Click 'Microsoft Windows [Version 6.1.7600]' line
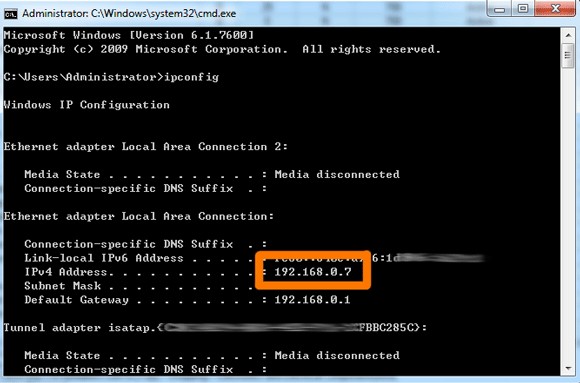 click(x=129, y=36)
